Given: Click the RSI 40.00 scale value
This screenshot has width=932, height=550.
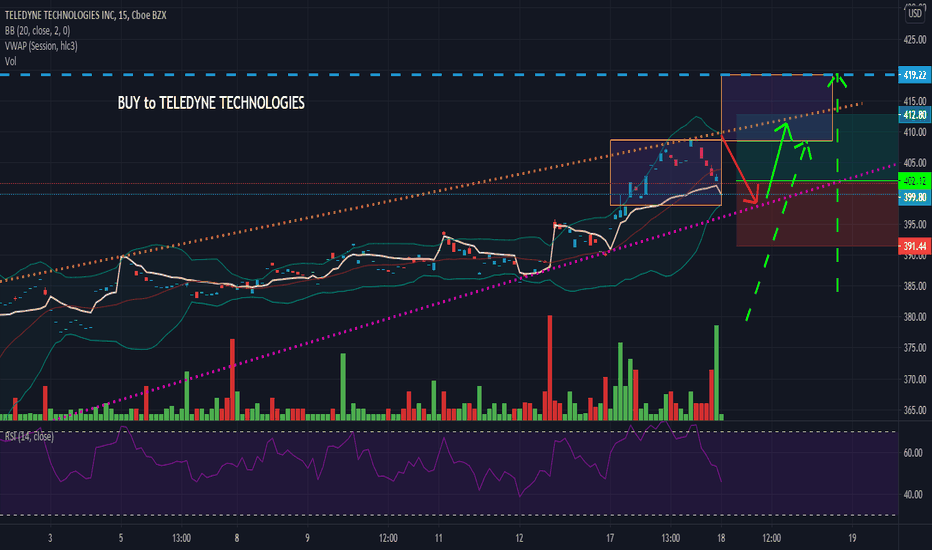Looking at the screenshot, I should [913, 494].
